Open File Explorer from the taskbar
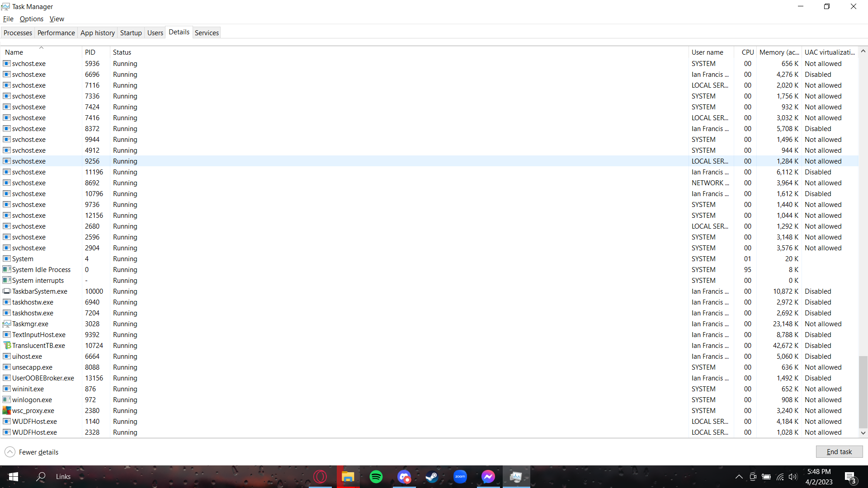This screenshot has height=488, width=868. point(348,476)
